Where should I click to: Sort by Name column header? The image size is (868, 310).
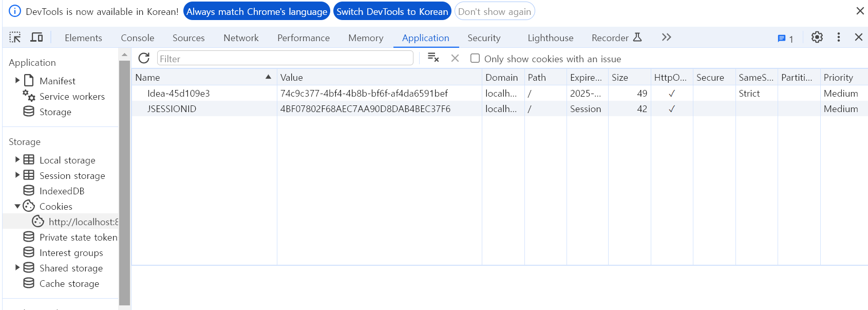pyautogui.click(x=204, y=77)
